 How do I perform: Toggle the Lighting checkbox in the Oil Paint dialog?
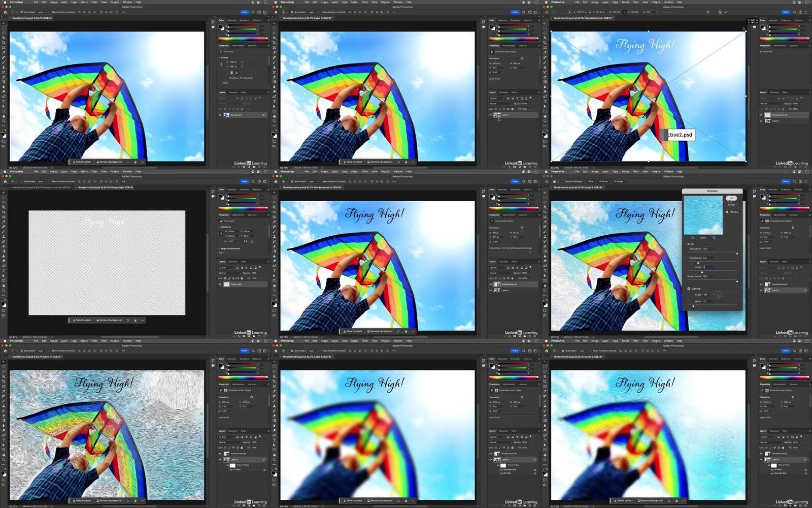(x=689, y=289)
